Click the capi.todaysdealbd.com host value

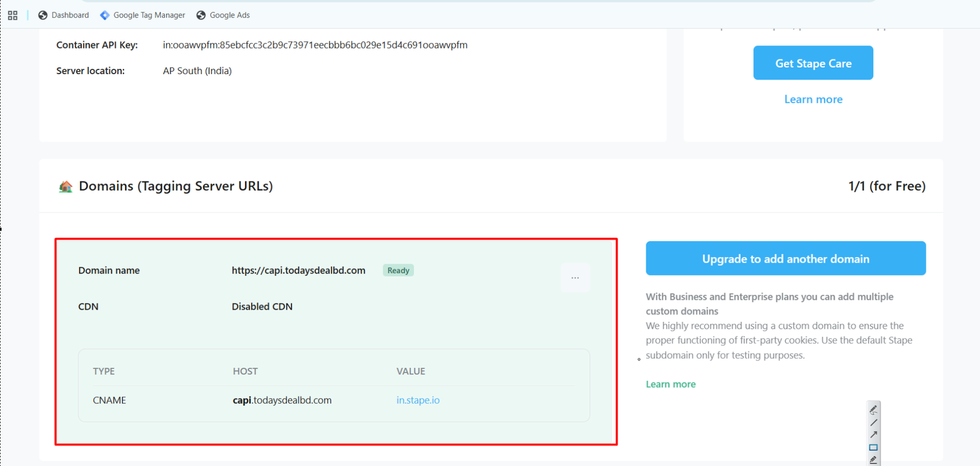282,400
